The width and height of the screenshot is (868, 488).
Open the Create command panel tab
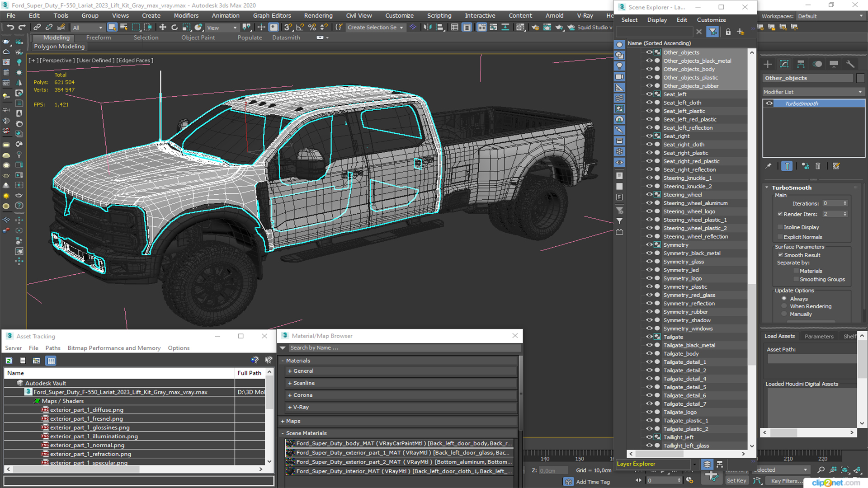[x=768, y=64]
